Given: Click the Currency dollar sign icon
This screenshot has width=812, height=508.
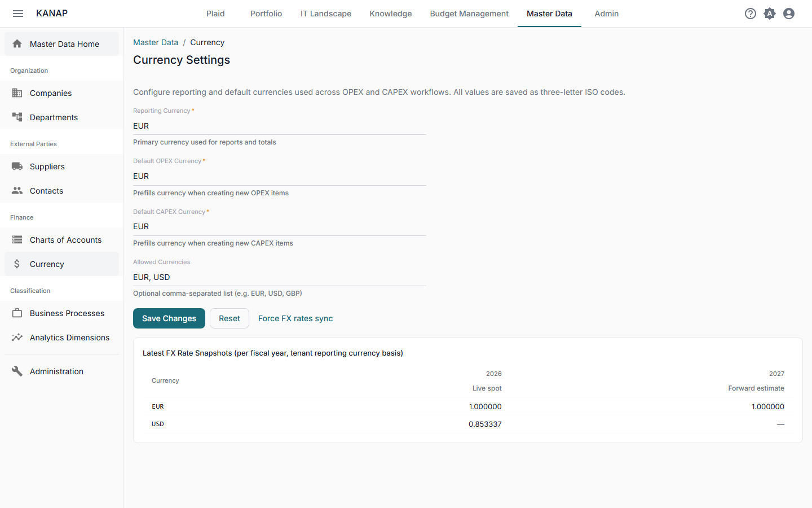Looking at the screenshot, I should click(17, 264).
